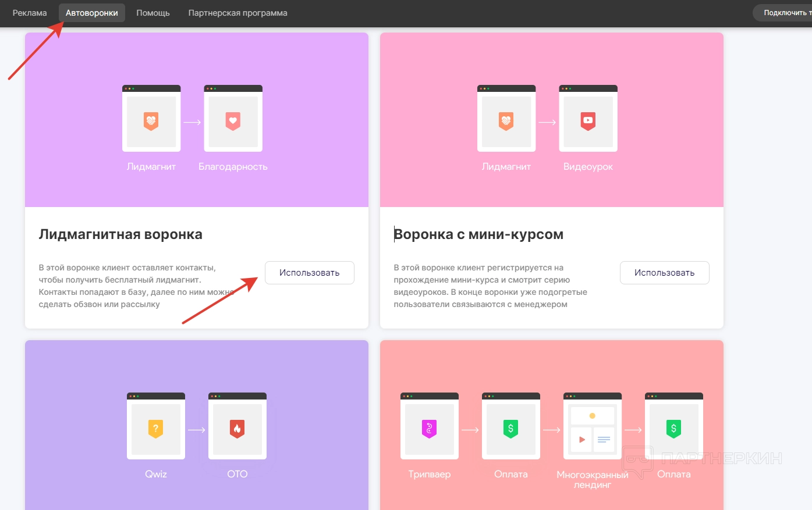Open Партнерская программа in the top bar

point(238,13)
